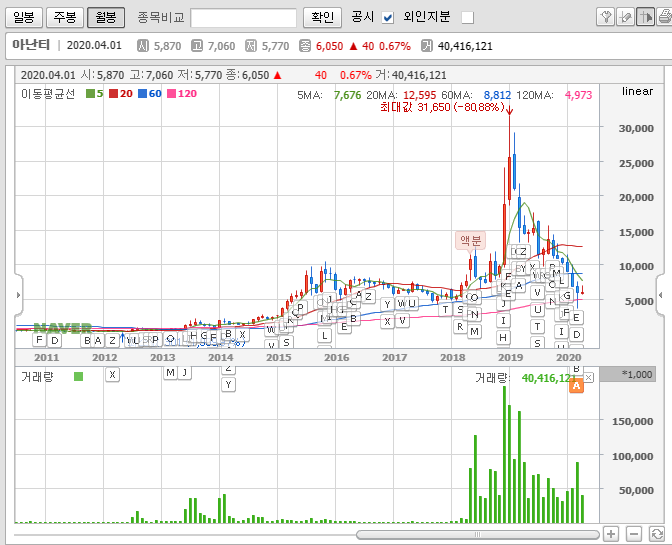672x545 pixels.
Task: Click the 액분 split event label
Action: coord(471,240)
